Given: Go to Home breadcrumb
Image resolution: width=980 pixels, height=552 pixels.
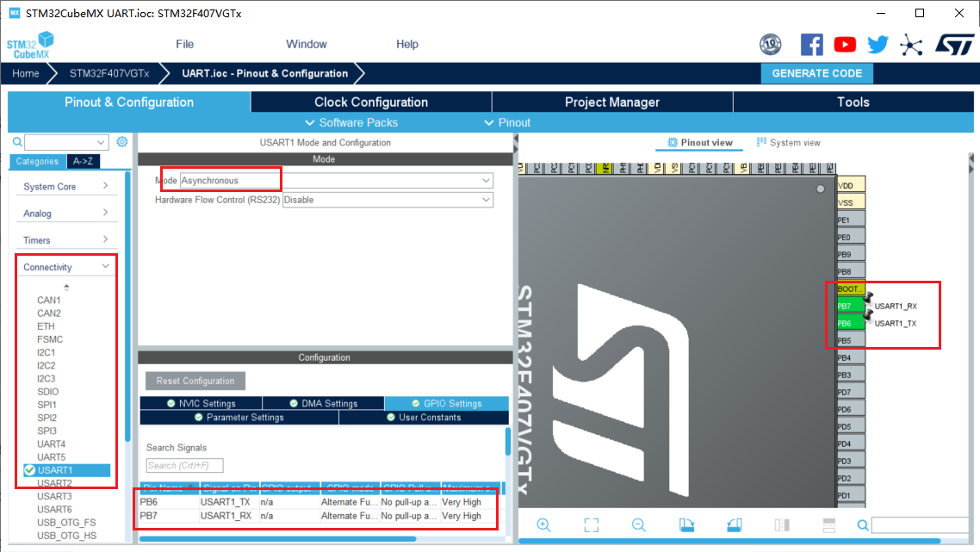Looking at the screenshot, I should (26, 73).
